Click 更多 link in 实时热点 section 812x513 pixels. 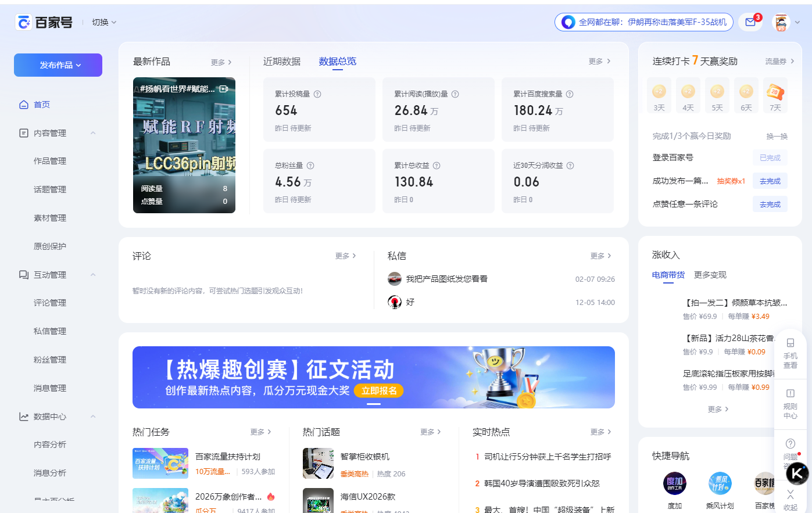point(601,432)
